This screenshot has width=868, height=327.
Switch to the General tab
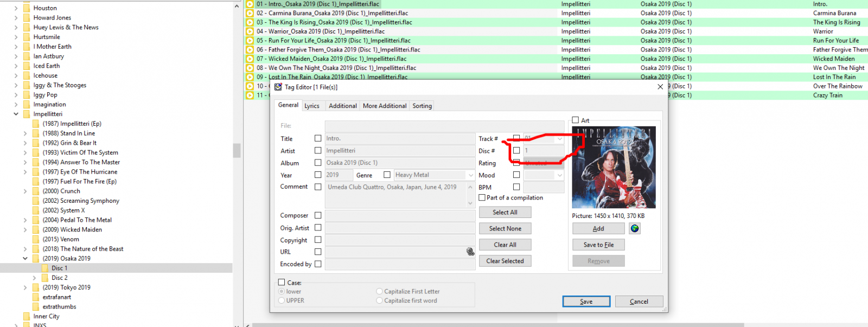[x=288, y=105]
